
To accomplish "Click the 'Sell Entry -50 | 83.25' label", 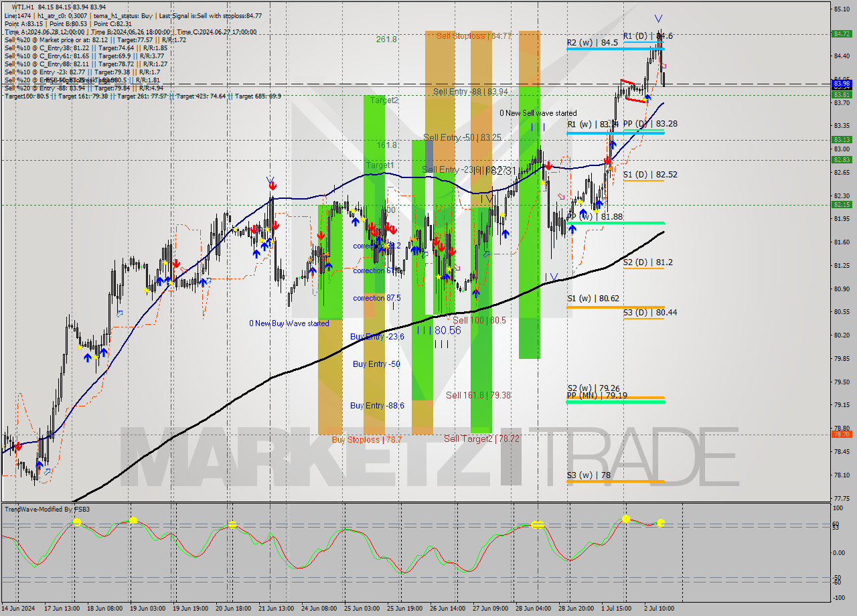I will (x=462, y=137).
